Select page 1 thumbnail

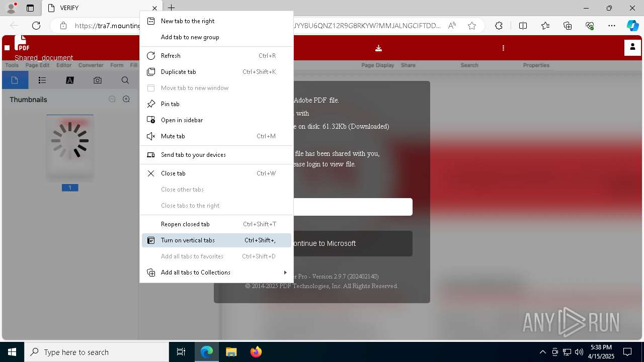[70, 148]
